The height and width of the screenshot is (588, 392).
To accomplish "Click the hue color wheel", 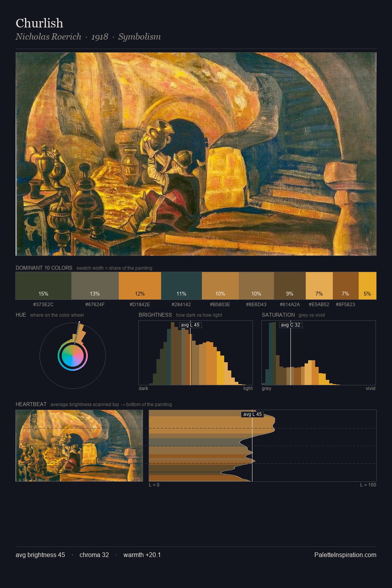I will tap(73, 356).
